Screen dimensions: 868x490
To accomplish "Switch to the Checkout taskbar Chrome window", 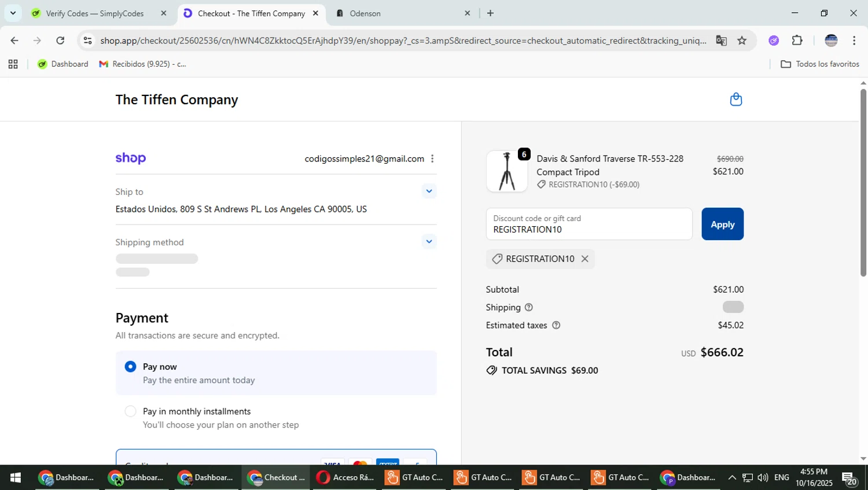I will [x=276, y=478].
